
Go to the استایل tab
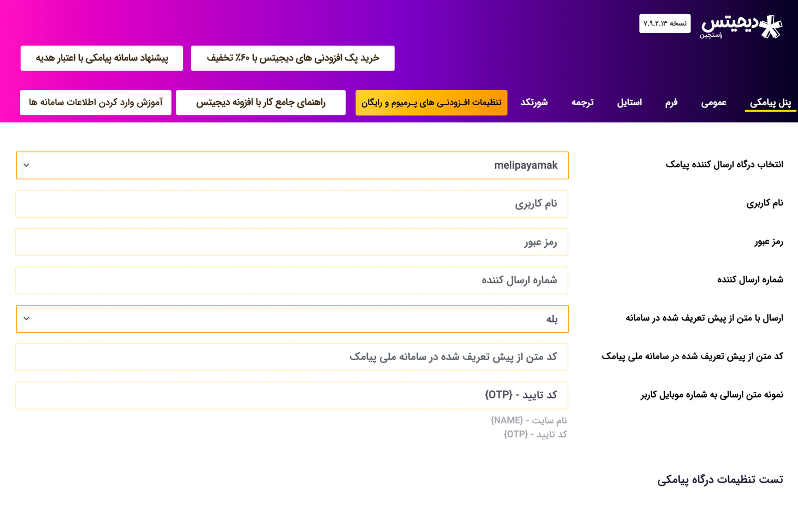click(629, 103)
